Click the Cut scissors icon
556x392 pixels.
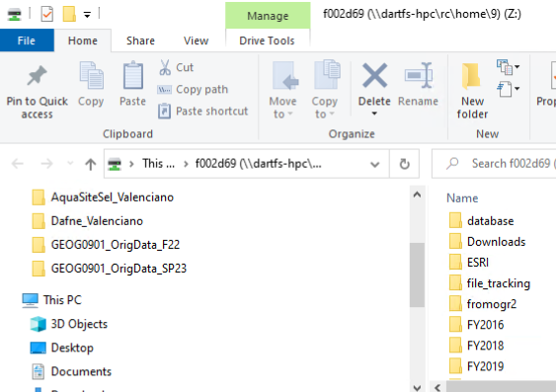(165, 67)
